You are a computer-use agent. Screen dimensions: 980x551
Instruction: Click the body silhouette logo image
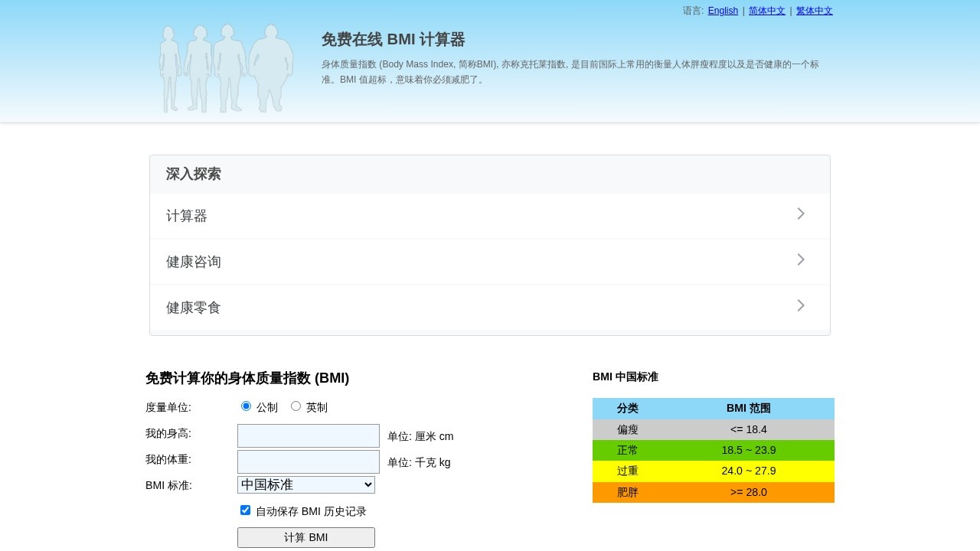click(x=226, y=68)
